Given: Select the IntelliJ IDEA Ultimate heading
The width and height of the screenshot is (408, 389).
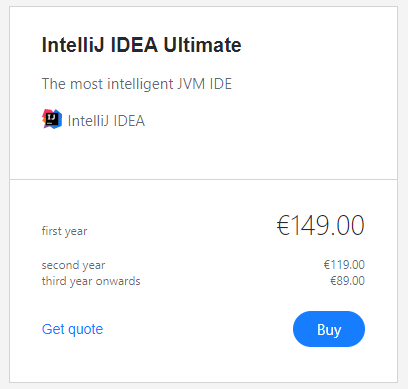Looking at the screenshot, I should (141, 45).
